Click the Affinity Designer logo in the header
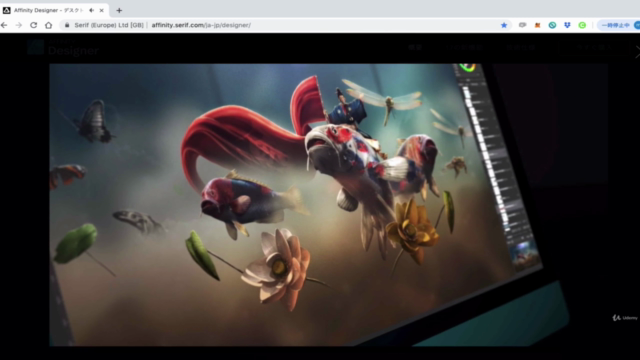 click(x=63, y=48)
